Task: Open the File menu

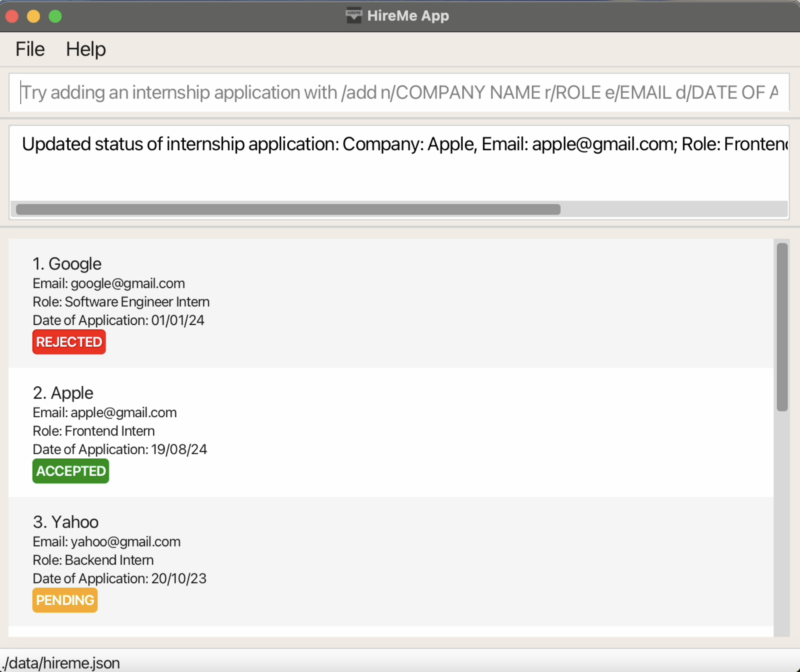Action: click(x=30, y=49)
